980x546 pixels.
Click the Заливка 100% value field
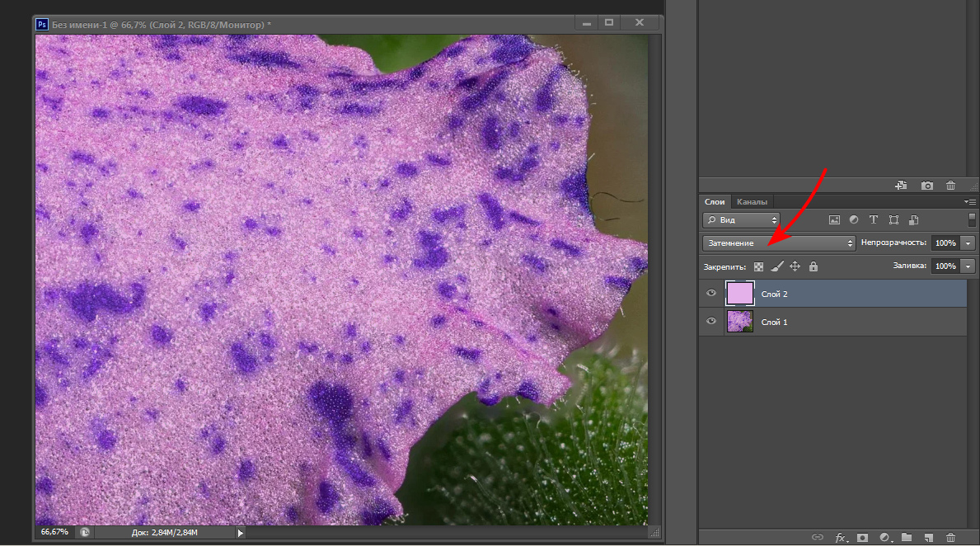(945, 266)
